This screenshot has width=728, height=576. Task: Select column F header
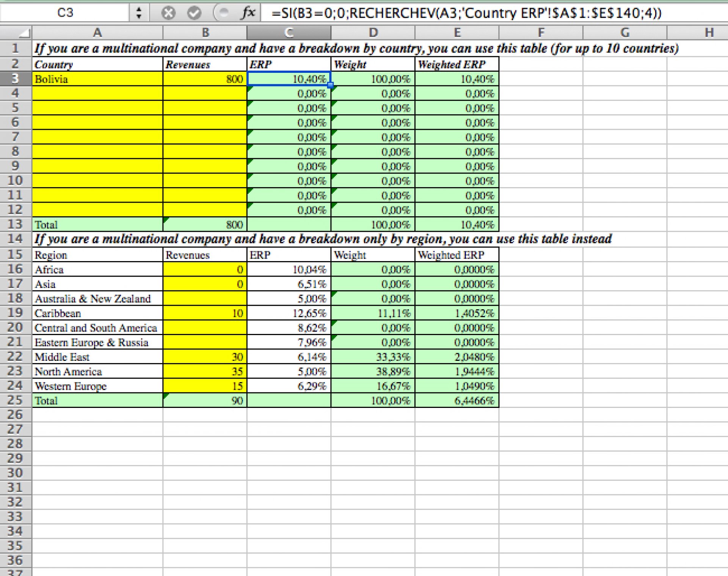(541, 33)
